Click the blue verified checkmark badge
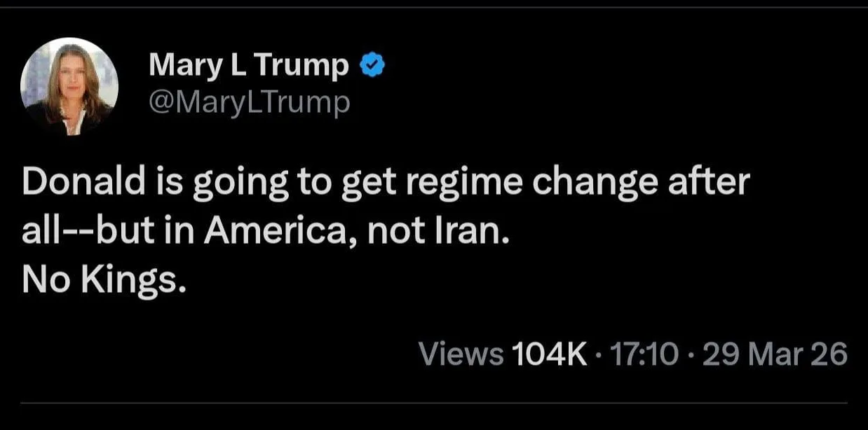The width and height of the screenshot is (868, 430). click(372, 65)
